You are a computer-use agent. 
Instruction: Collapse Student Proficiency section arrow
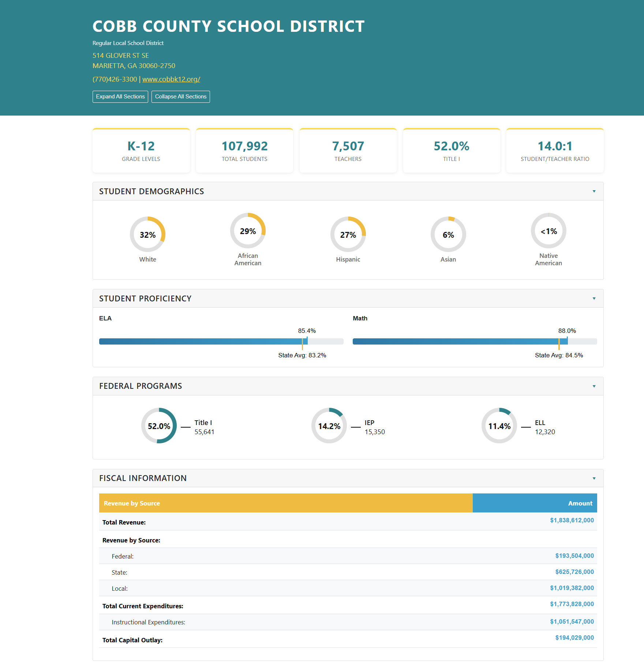(x=594, y=298)
